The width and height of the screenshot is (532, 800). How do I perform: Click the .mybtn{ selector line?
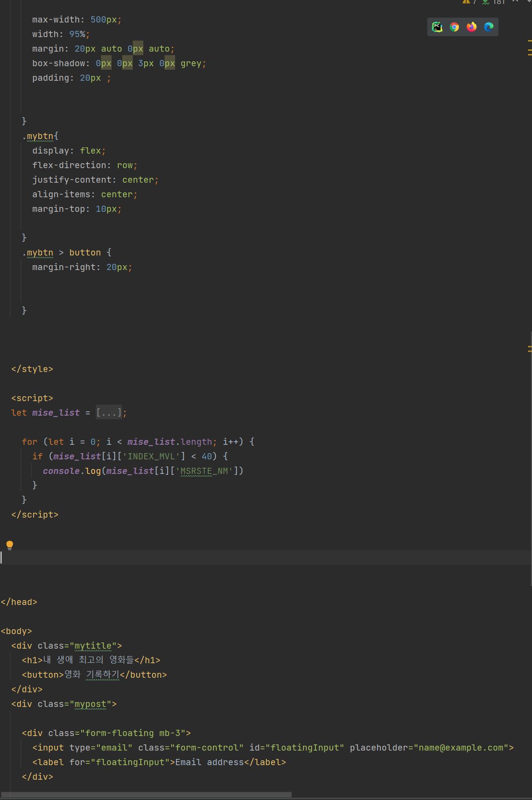[x=40, y=136]
